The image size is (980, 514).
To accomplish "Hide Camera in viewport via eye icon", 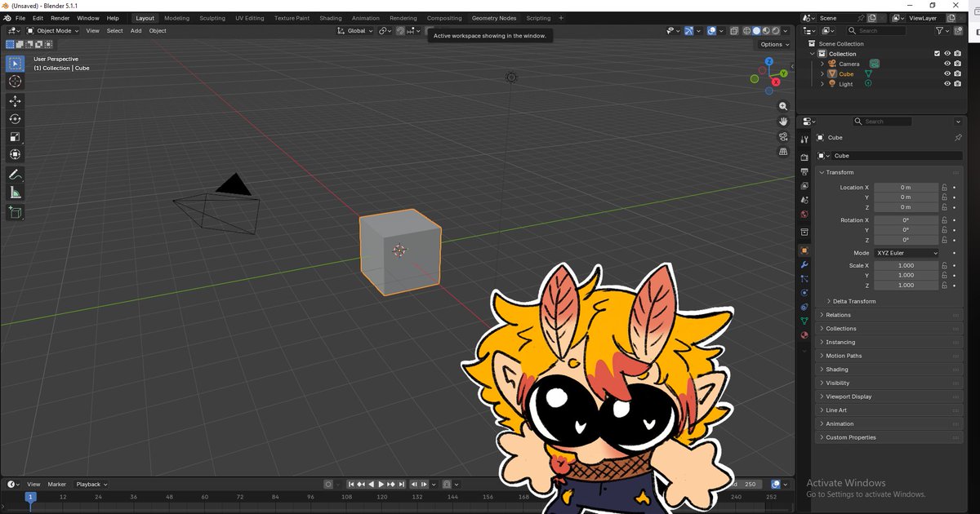I will coord(947,64).
